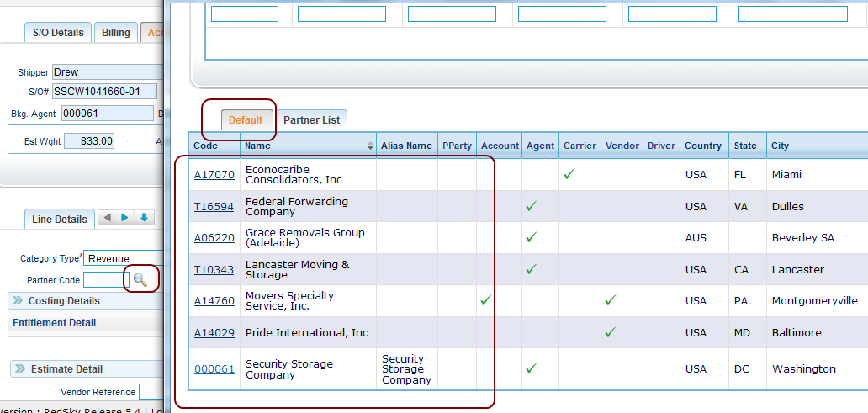Sort by the Alias Name column header
Image resolution: width=868 pixels, height=413 pixels.
tap(406, 146)
